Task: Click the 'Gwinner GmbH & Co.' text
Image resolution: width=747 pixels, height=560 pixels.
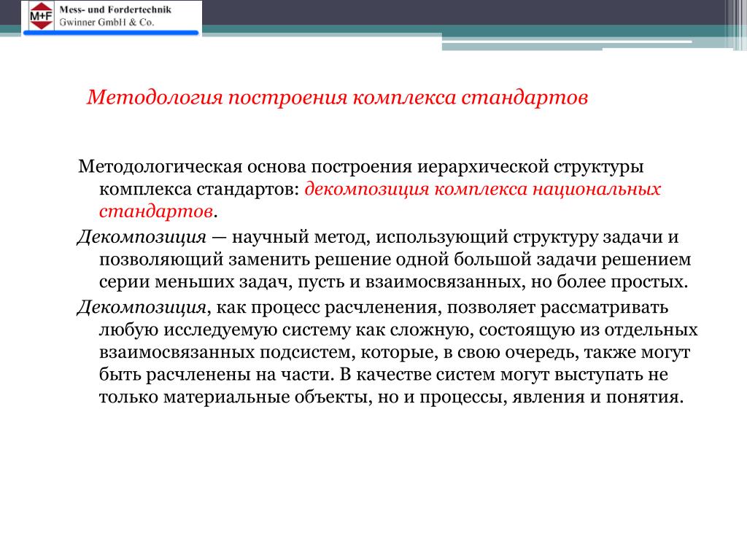Action: (x=107, y=23)
